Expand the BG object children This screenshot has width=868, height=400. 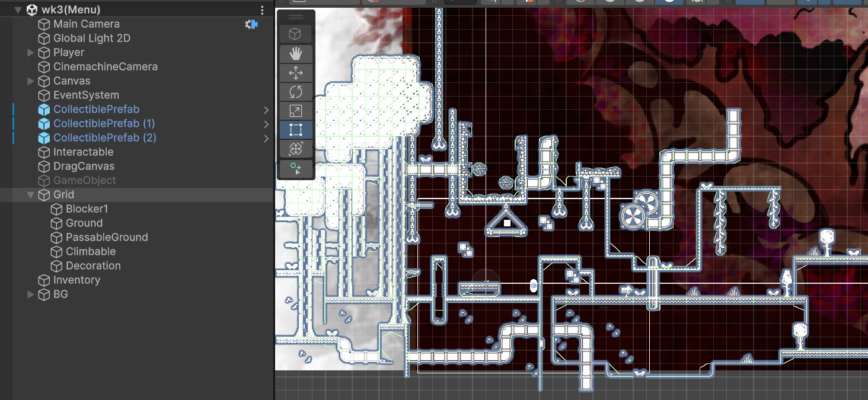tap(31, 295)
